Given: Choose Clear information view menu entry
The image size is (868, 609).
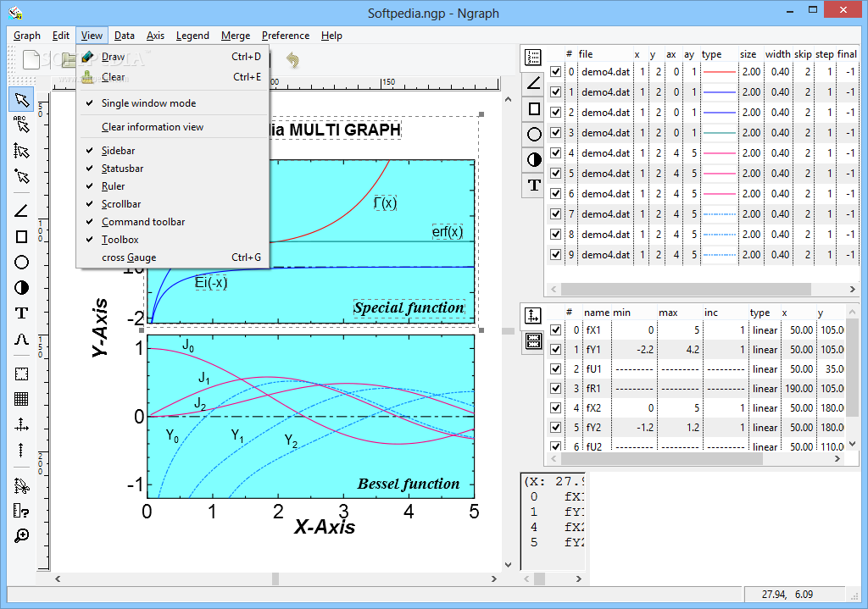Looking at the screenshot, I should [173, 127].
